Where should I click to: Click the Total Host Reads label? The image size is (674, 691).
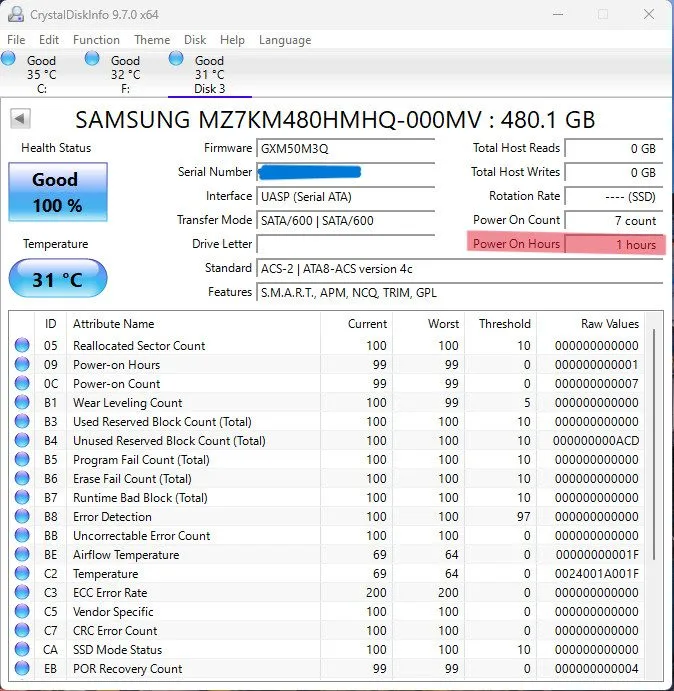pyautogui.click(x=516, y=148)
